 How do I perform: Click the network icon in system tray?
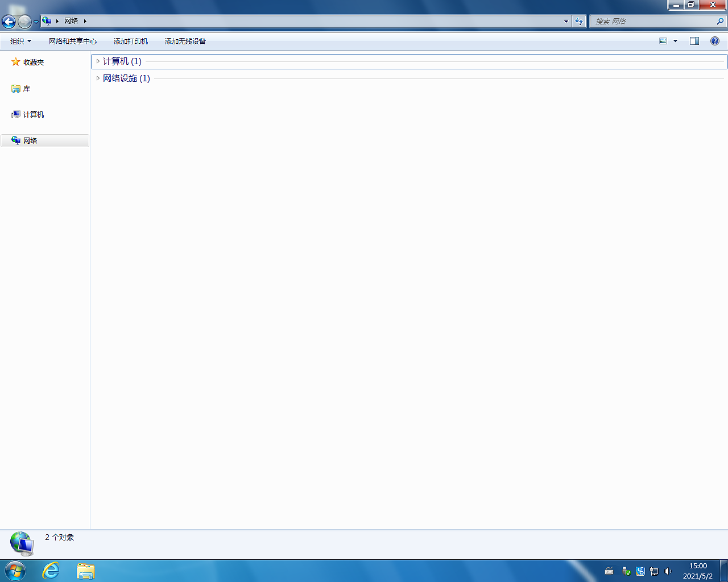654,572
